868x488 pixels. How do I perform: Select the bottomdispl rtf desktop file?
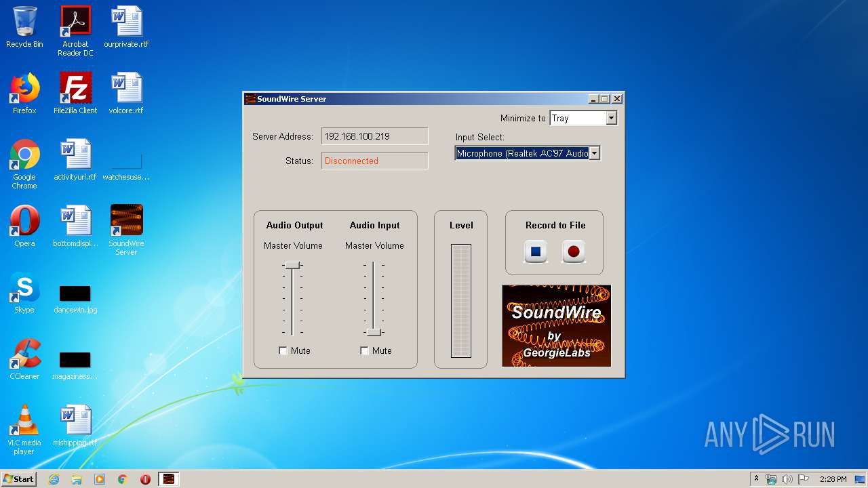click(75, 226)
